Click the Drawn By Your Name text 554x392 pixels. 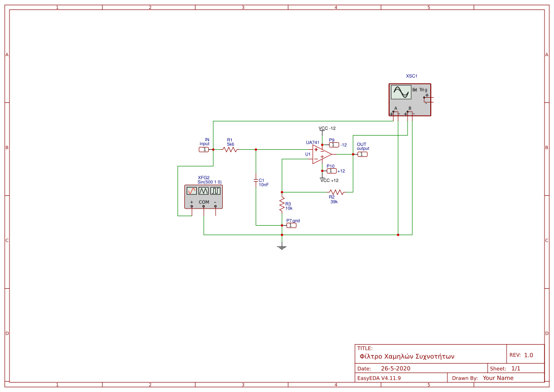pos(497,378)
